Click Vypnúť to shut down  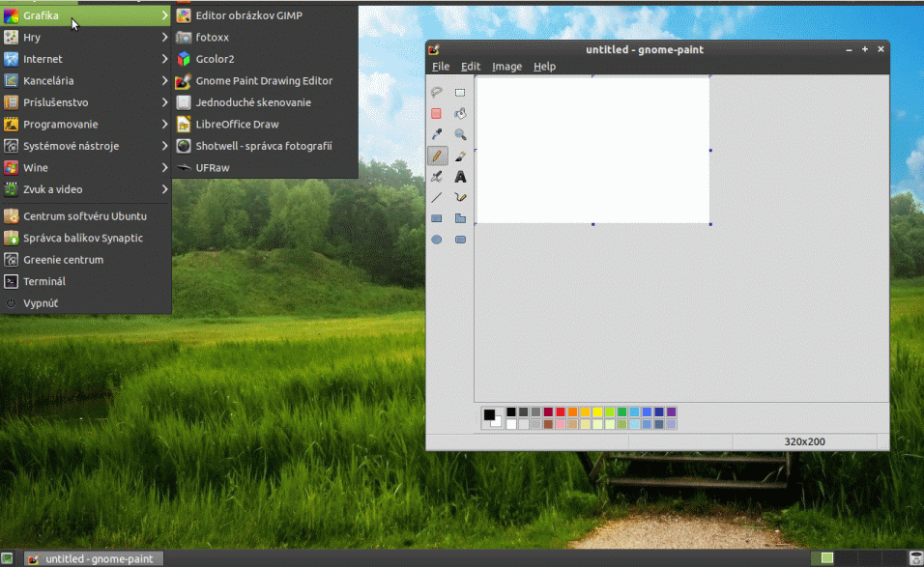pyautogui.click(x=85, y=303)
